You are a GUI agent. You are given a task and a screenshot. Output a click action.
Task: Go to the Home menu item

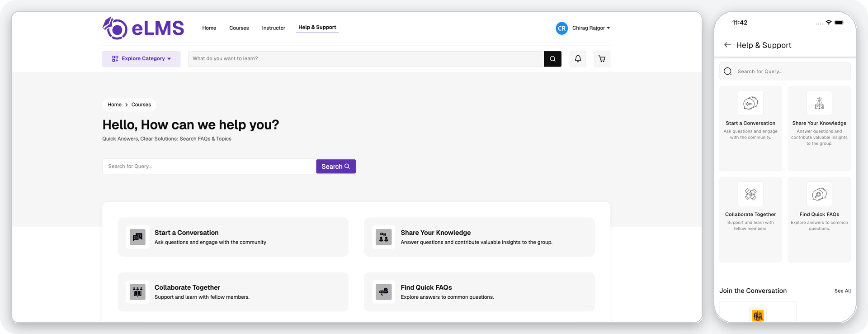pyautogui.click(x=209, y=28)
